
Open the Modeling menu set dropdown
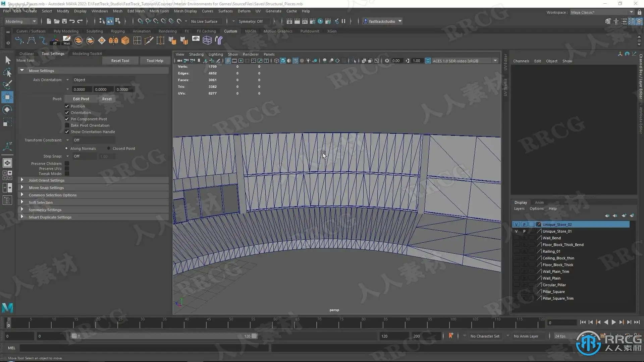coord(20,21)
